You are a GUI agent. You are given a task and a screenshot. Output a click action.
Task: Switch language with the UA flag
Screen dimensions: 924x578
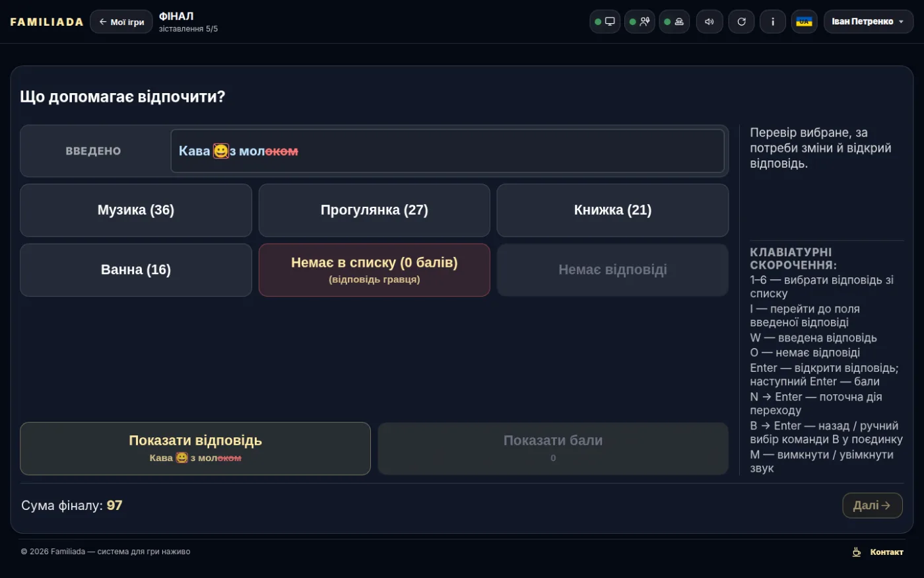805,22
